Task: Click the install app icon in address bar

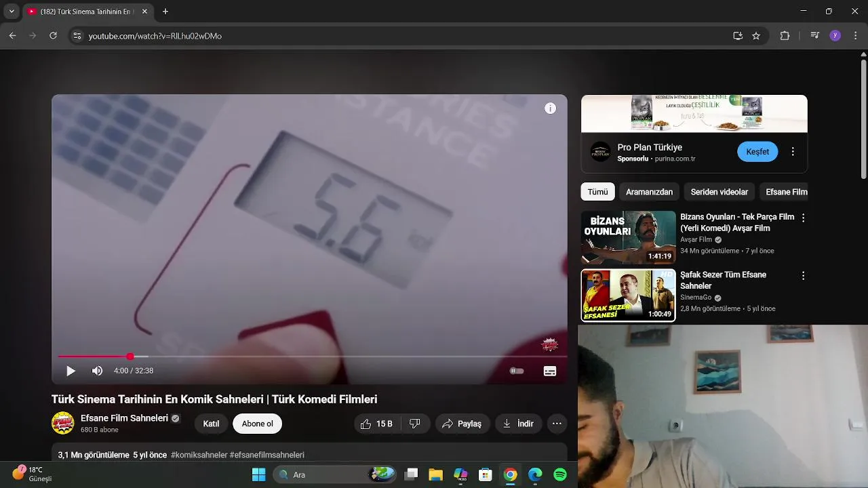Action: (x=738, y=36)
